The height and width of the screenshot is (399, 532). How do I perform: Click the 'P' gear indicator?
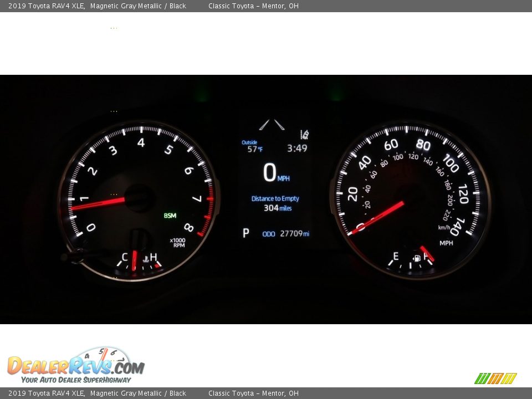(246, 233)
